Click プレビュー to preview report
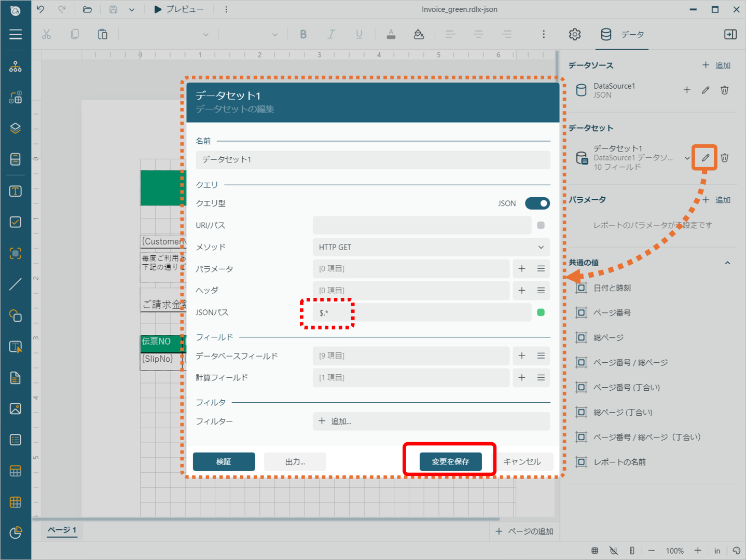The width and height of the screenshot is (746, 560). pos(179,9)
